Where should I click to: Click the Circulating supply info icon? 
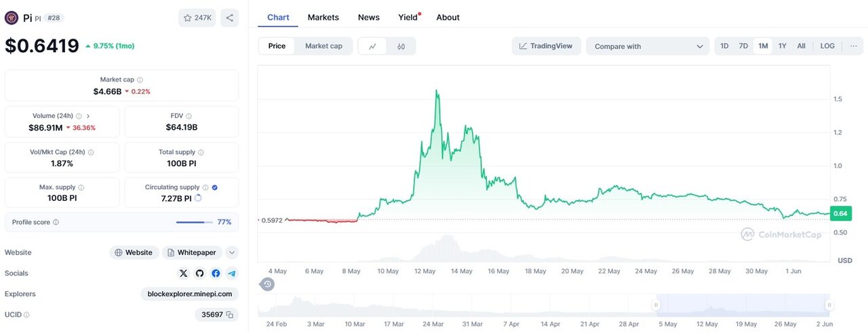coord(205,187)
